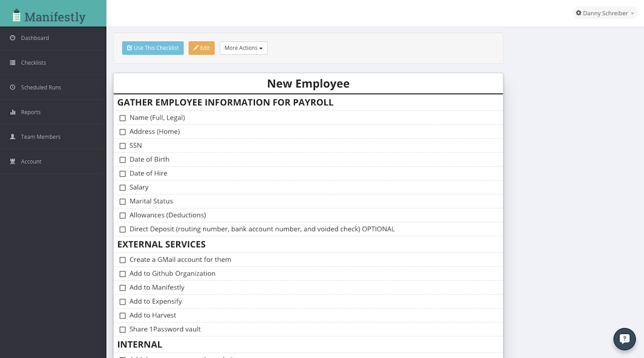This screenshot has width=644, height=358.
Task: Click the 'Date of Birth' item text
Action: pyautogui.click(x=149, y=159)
